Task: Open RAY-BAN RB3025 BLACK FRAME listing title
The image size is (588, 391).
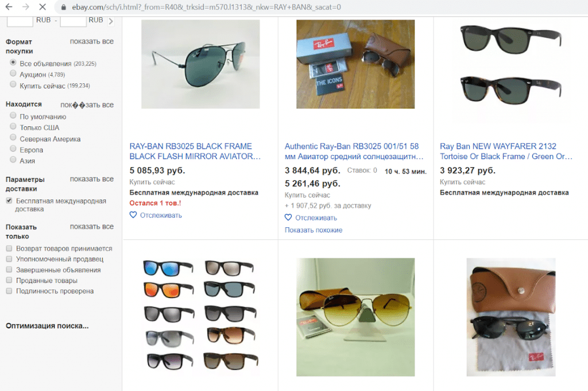Action: pyautogui.click(x=195, y=151)
